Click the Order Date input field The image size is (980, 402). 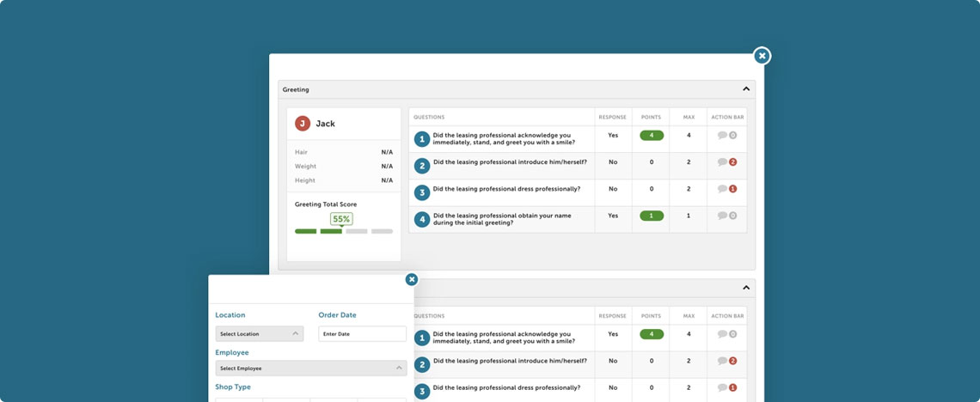click(x=363, y=334)
